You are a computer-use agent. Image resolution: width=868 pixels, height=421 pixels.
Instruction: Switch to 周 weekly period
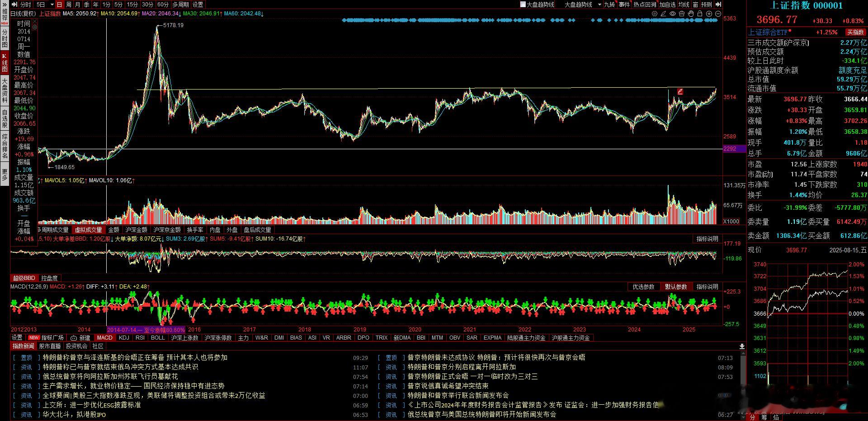(x=68, y=5)
